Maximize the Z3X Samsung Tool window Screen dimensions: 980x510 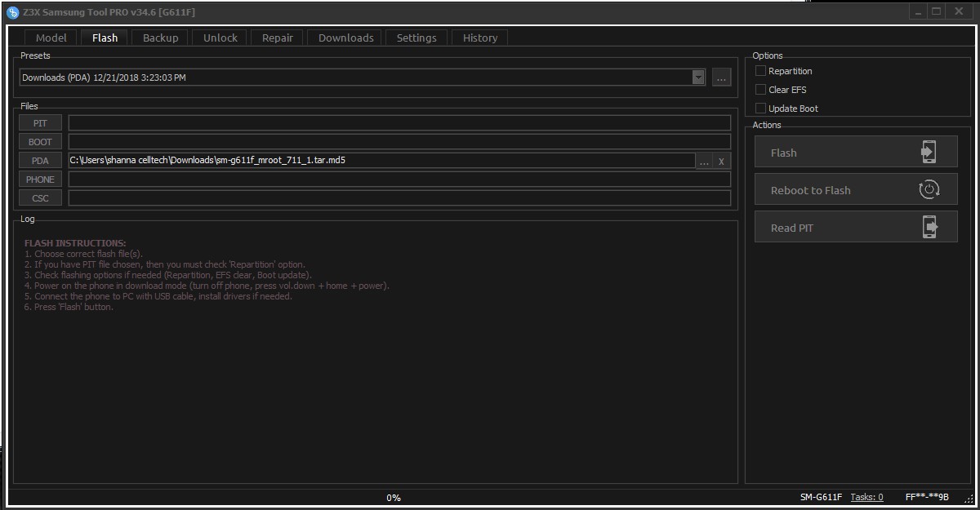[x=937, y=11]
